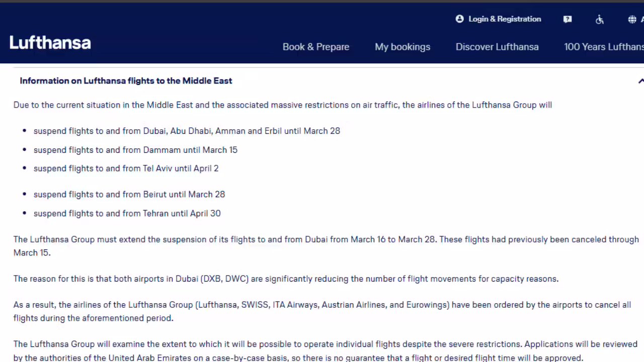644x362 pixels.
Task: Open the My bookings menu
Action: click(x=402, y=47)
